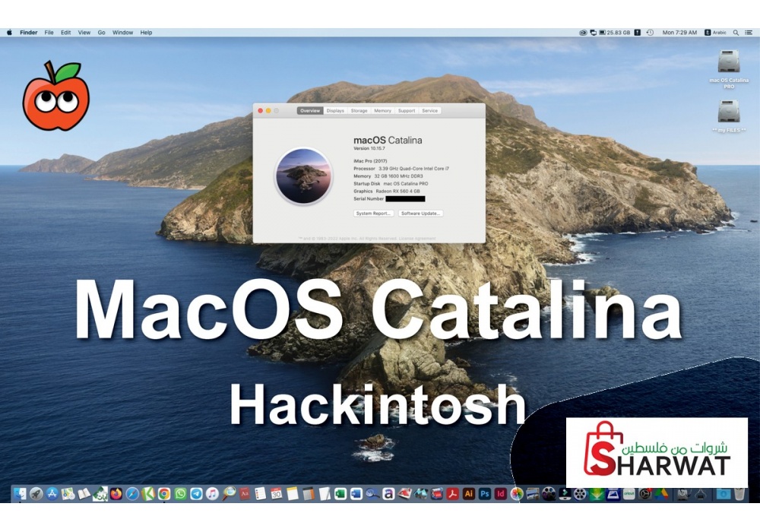Image resolution: width=760 pixels, height=532 pixels.
Task: Open Dictionary app icon in dock
Action: click(x=244, y=494)
